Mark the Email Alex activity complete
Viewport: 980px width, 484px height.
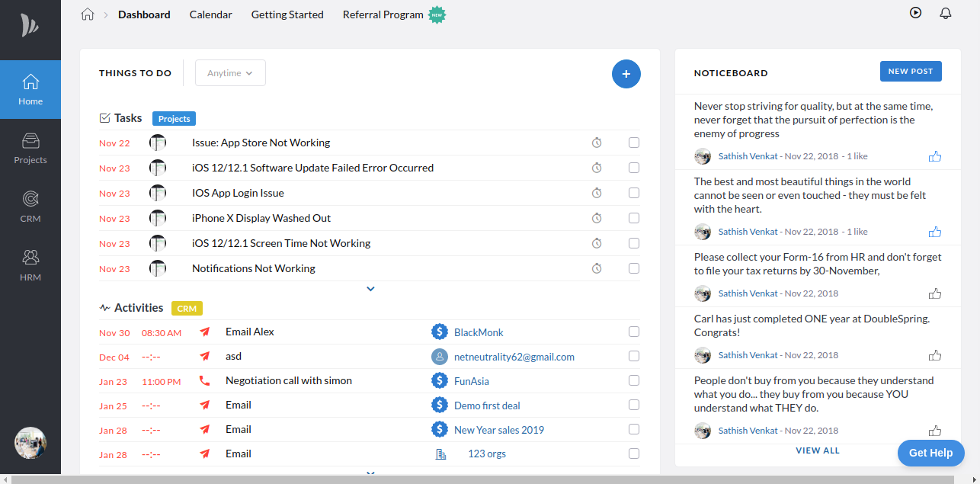click(633, 332)
